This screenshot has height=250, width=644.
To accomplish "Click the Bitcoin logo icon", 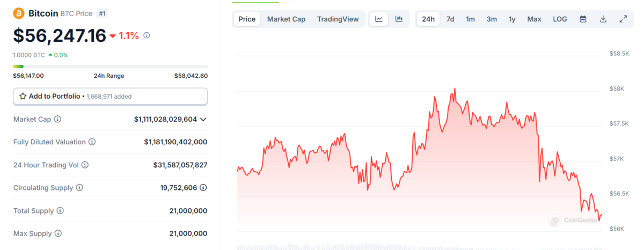I will pyautogui.click(x=19, y=12).
